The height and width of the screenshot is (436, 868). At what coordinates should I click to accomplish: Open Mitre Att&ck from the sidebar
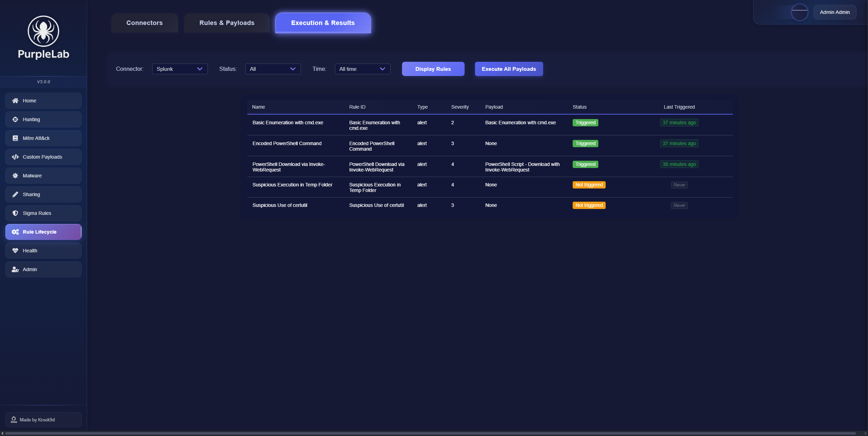point(43,138)
